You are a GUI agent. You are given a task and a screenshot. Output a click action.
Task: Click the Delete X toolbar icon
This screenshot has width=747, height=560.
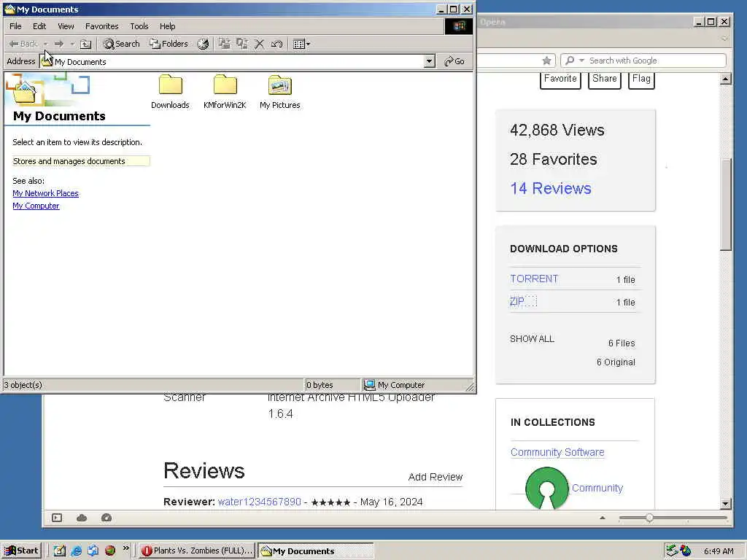(259, 44)
